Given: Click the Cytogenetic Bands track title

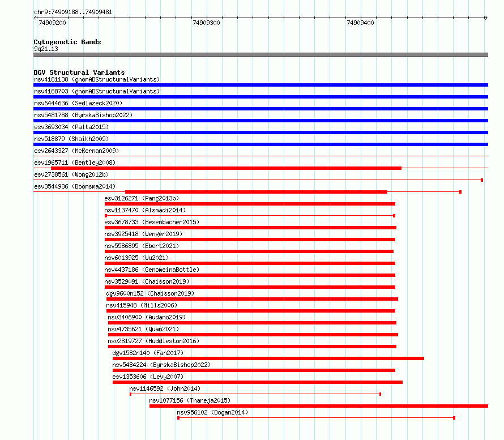Looking at the screenshot, I should point(67,42).
